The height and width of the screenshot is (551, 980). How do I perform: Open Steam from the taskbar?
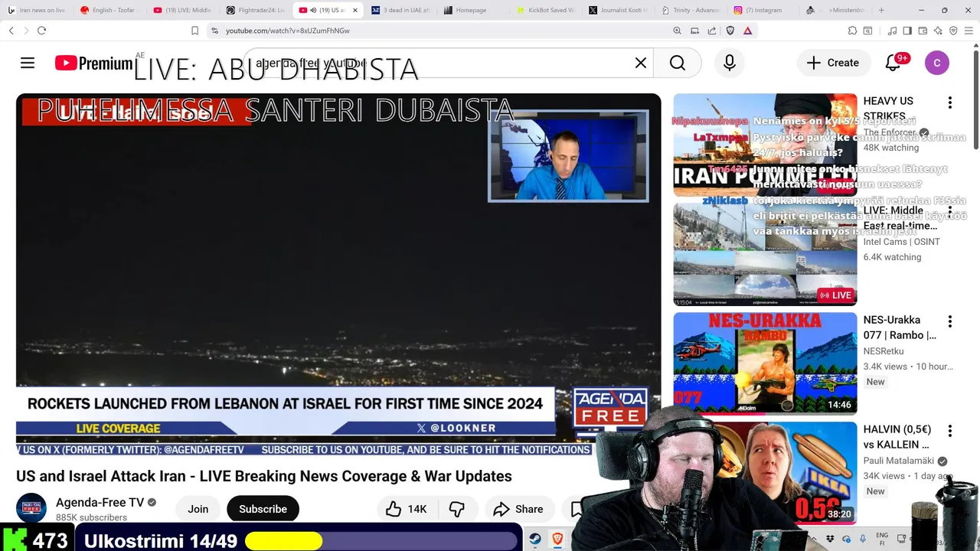point(535,539)
